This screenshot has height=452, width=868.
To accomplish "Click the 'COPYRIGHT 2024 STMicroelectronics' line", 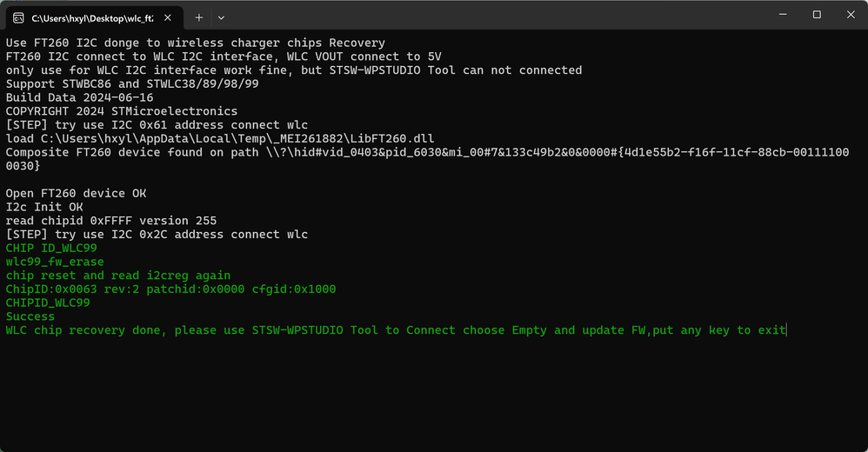I will pos(122,111).
